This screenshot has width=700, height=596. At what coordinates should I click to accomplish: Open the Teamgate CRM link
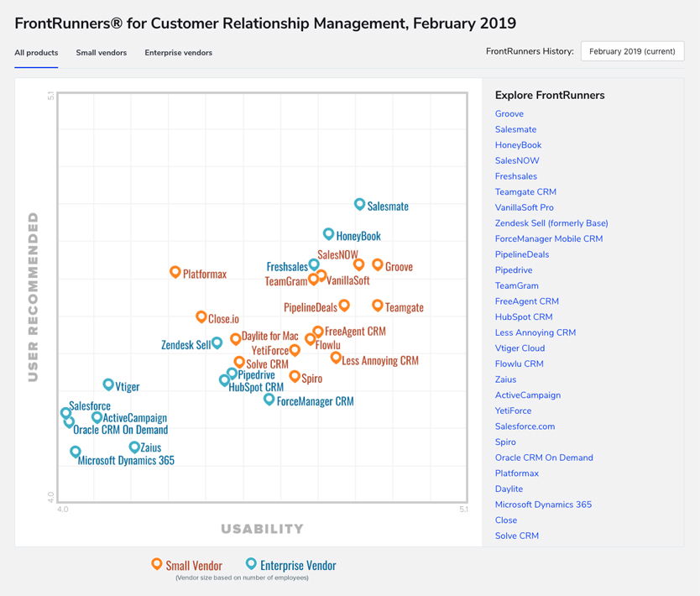tap(525, 192)
